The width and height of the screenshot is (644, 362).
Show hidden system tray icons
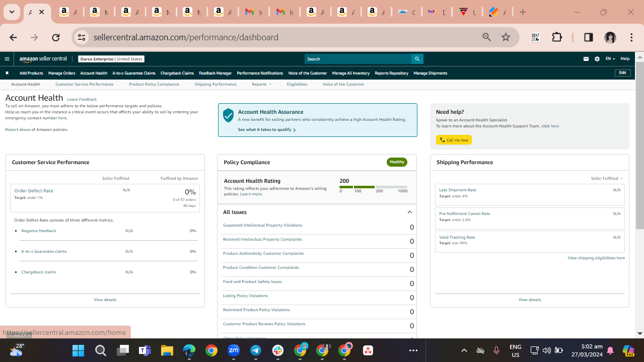point(464,350)
